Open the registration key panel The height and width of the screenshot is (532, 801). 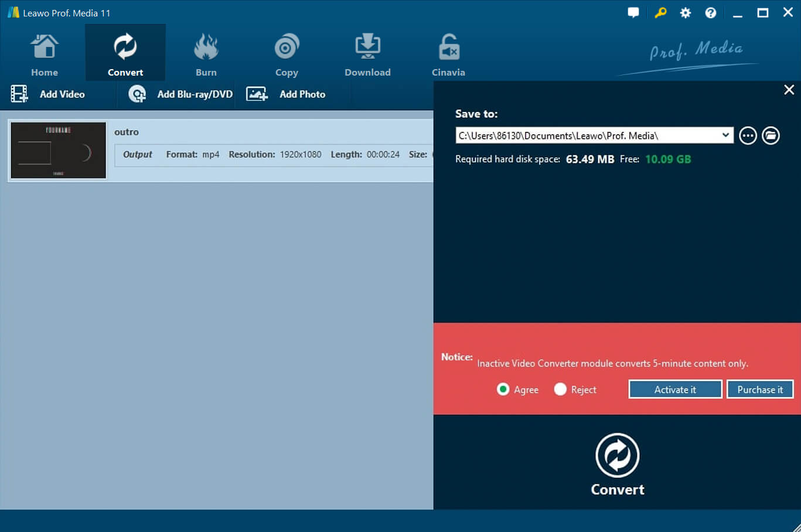660,12
